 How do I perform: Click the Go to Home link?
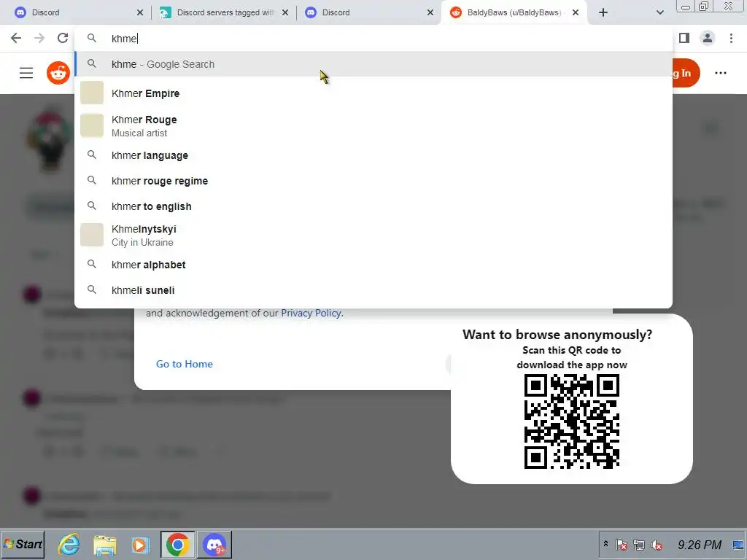point(185,364)
